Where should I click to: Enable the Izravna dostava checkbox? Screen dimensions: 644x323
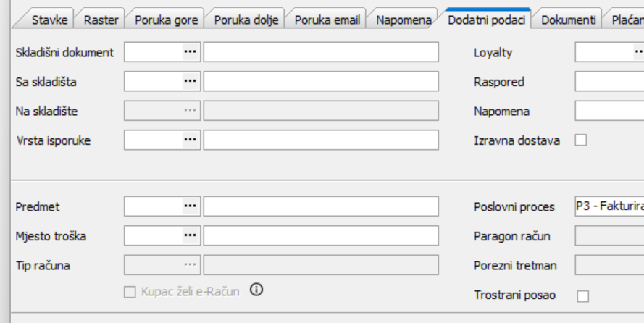[580, 140]
